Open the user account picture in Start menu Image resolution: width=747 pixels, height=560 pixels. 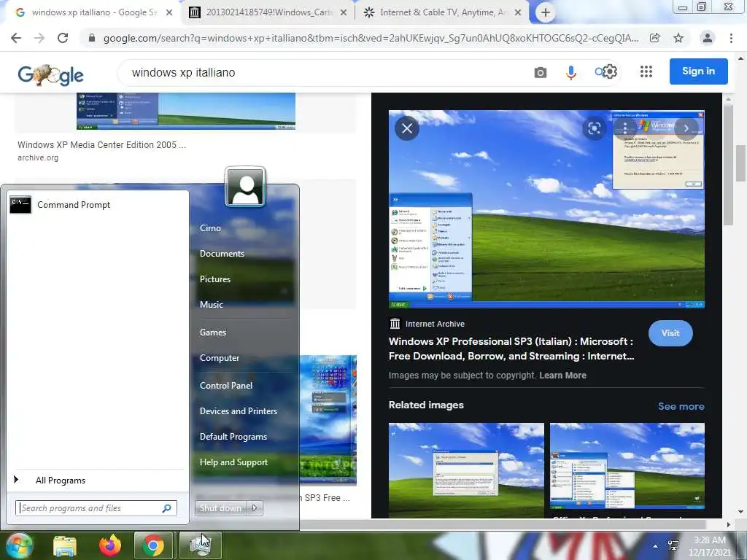click(x=245, y=187)
